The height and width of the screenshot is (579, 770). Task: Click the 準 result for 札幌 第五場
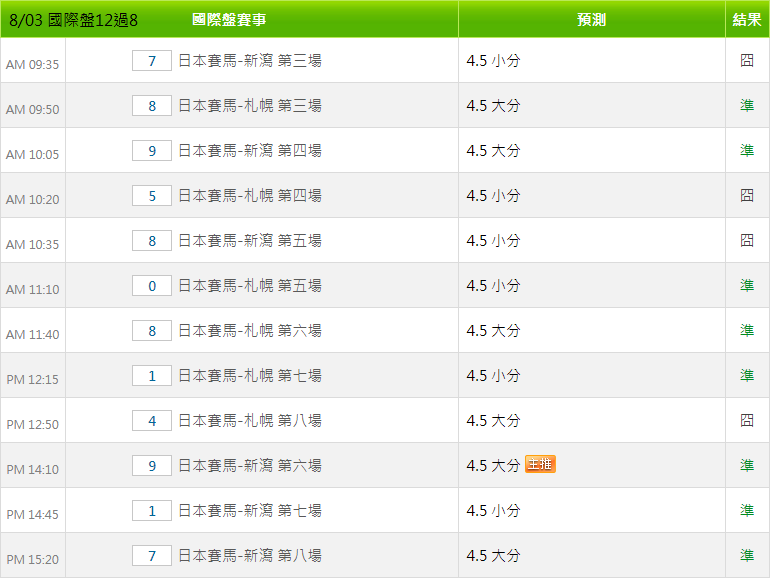747,285
